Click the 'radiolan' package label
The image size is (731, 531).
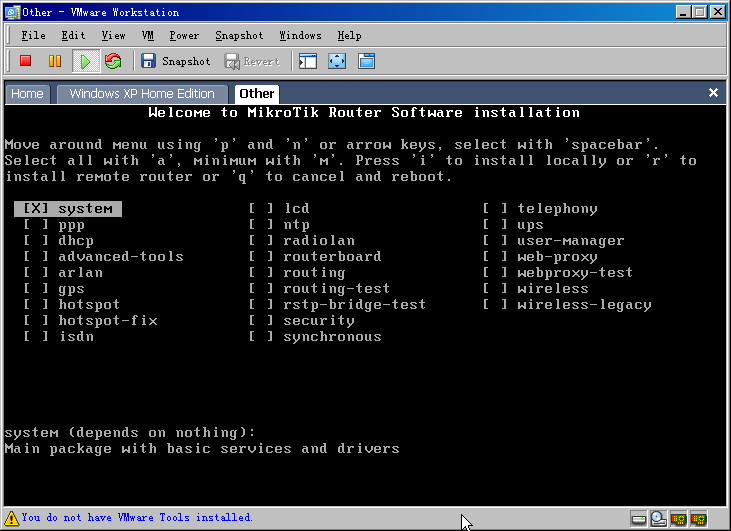click(x=319, y=241)
